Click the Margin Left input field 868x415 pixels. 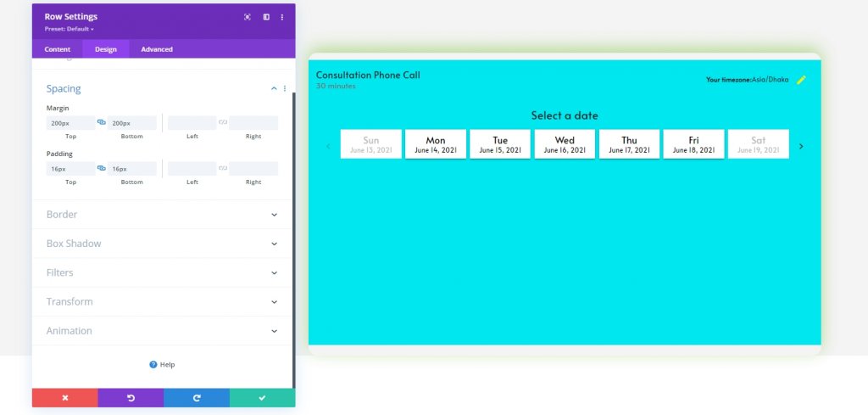(x=192, y=123)
